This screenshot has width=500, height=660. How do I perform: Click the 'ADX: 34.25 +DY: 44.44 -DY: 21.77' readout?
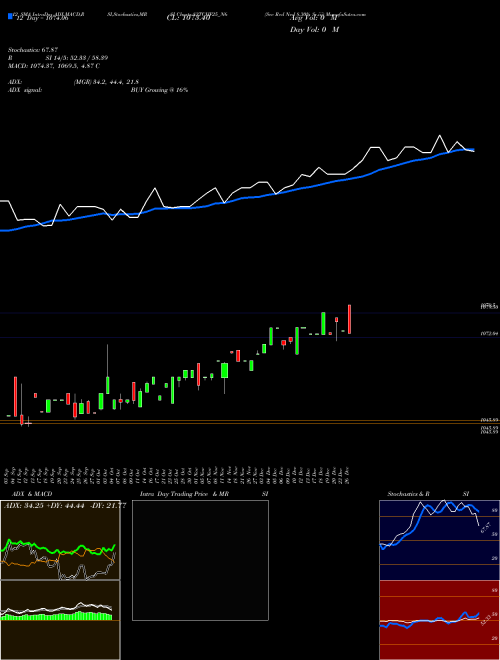pos(65,506)
